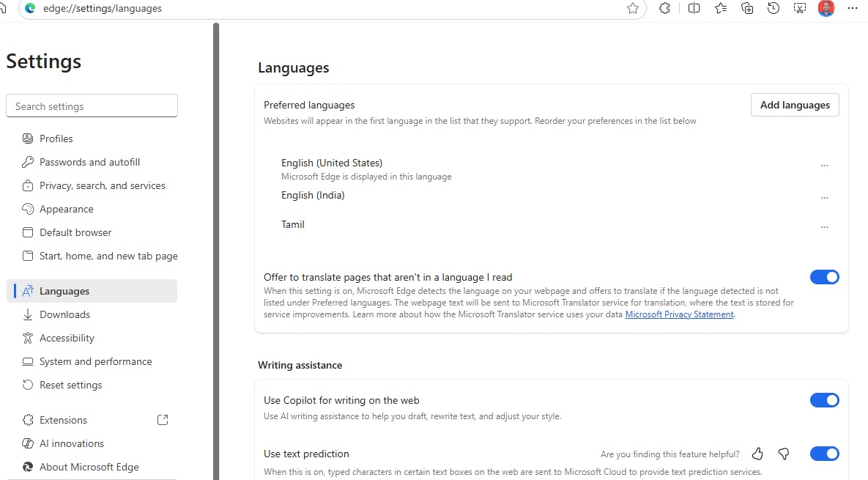The width and height of the screenshot is (868, 480).
Task: Open more options for English (United States)
Action: point(825,166)
